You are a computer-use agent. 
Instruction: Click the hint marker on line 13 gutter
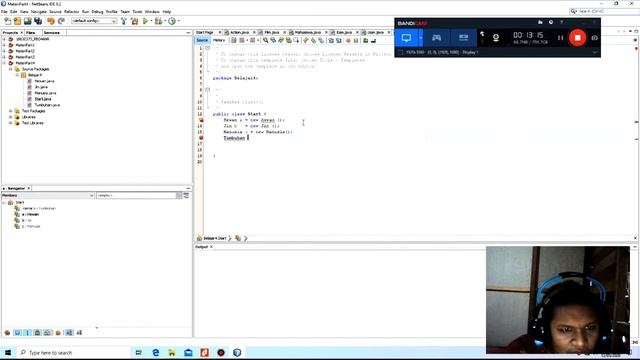tap(200, 120)
